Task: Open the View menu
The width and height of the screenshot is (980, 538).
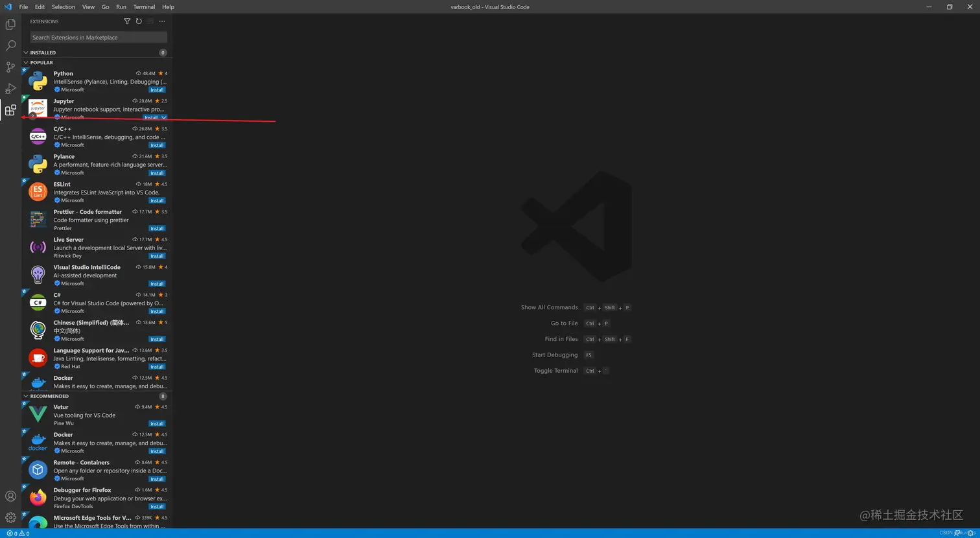Action: pyautogui.click(x=88, y=6)
